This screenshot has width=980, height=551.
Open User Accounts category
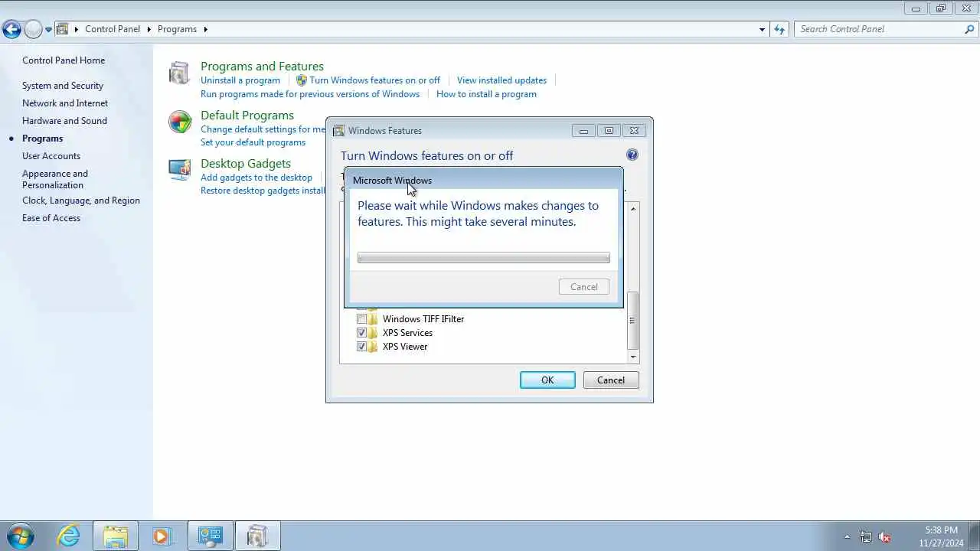pos(51,156)
